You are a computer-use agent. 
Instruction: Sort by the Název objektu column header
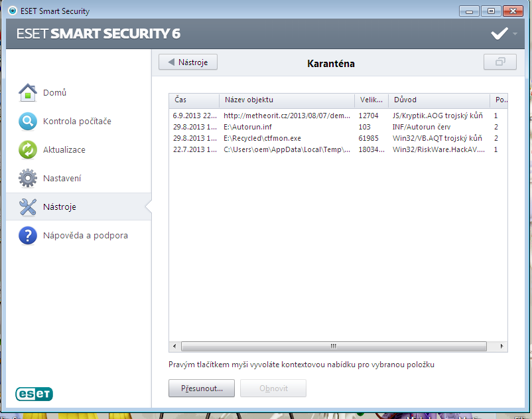pos(287,100)
